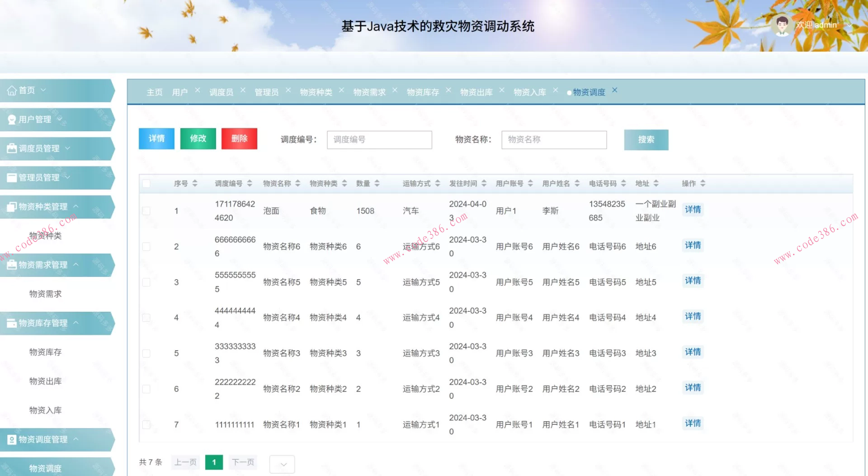Tick the checkbox for row 1 泡面
Image resolution: width=868 pixels, height=476 pixels.
click(146, 210)
